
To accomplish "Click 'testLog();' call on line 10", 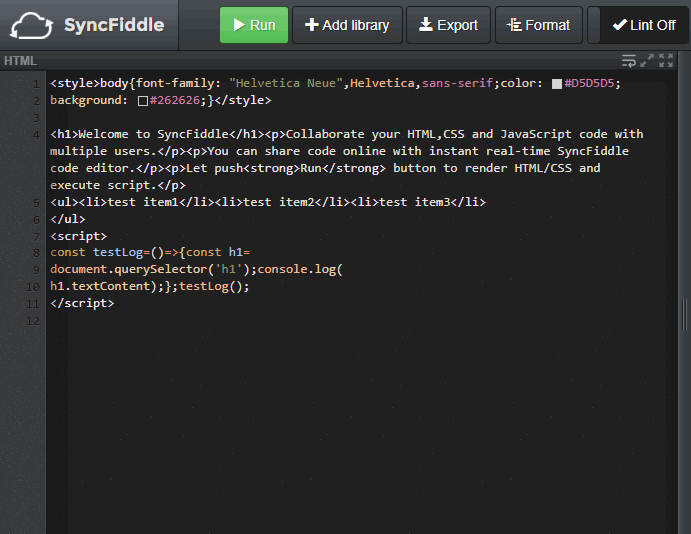I will [x=214, y=286].
